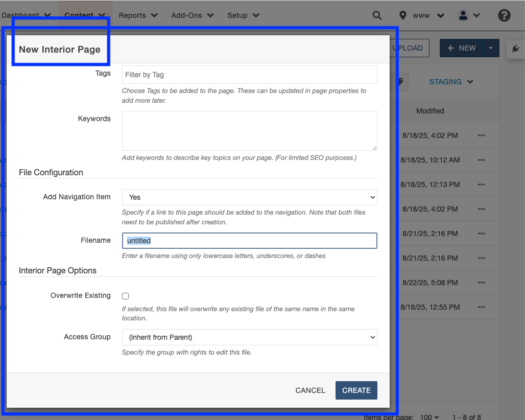Open the Add Navigation Item dropdown
The height and width of the screenshot is (420, 525).
click(x=249, y=197)
